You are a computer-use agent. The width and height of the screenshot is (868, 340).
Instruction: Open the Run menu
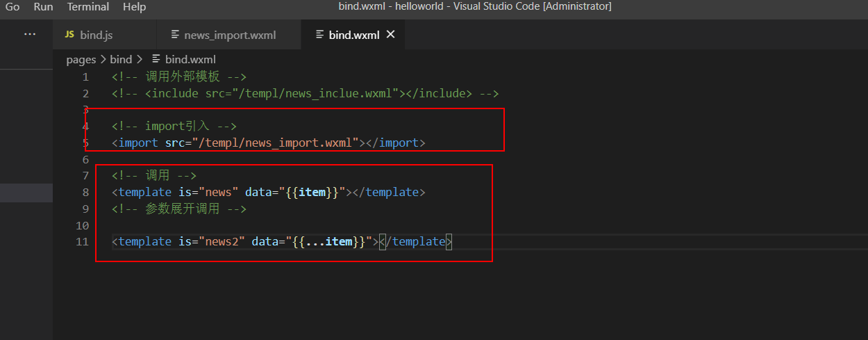[x=43, y=6]
